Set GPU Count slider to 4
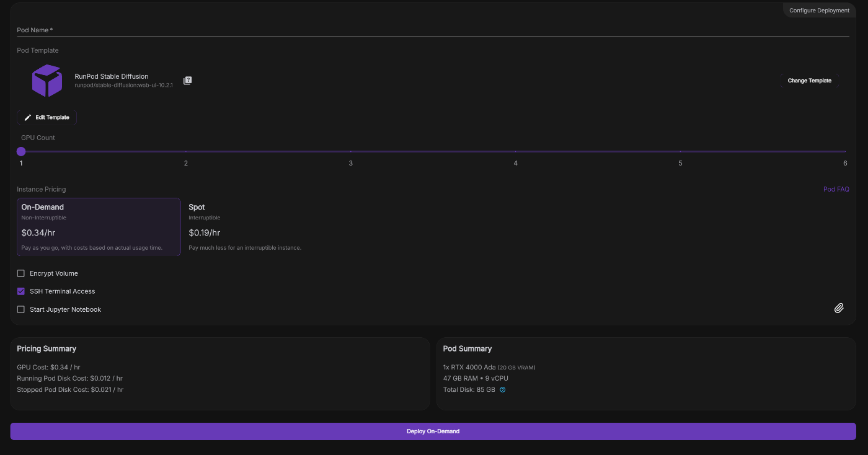Screen dimensions: 868x455 coord(516,151)
